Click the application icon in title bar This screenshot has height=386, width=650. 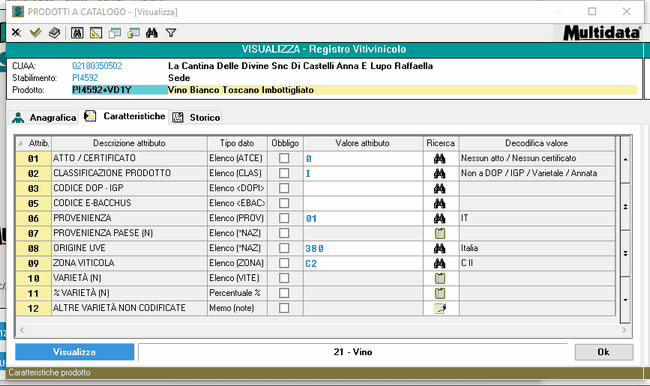coord(18,12)
